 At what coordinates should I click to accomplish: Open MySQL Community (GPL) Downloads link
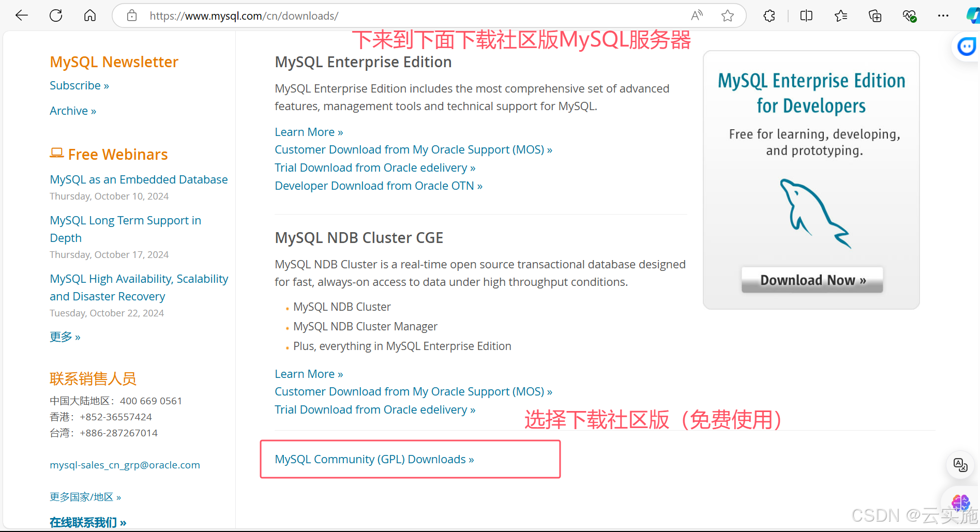pyautogui.click(x=374, y=459)
